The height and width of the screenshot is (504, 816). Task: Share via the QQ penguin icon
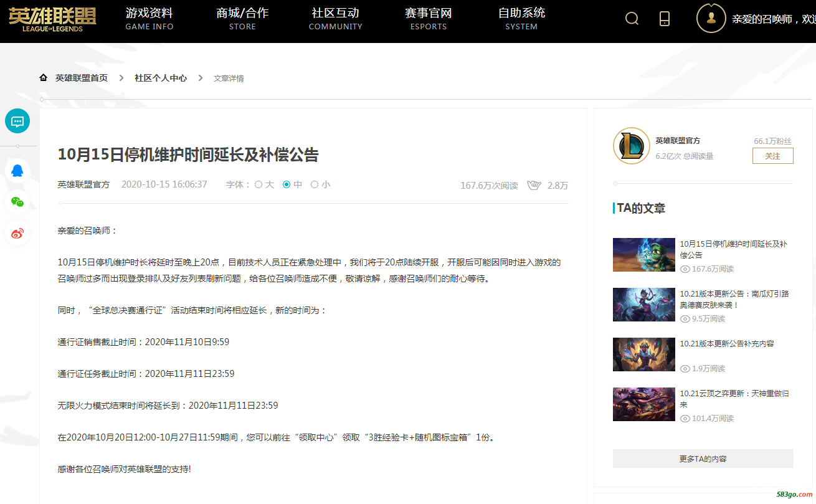[17, 170]
